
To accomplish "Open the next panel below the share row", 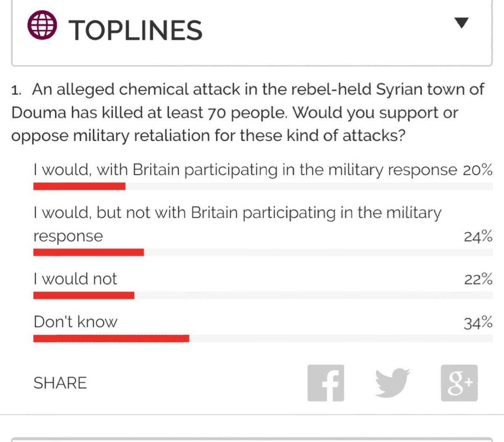I will coord(252,439).
